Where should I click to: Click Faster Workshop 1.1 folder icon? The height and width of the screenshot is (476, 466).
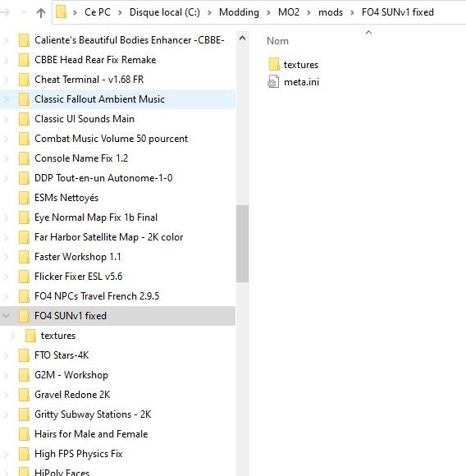(24, 257)
